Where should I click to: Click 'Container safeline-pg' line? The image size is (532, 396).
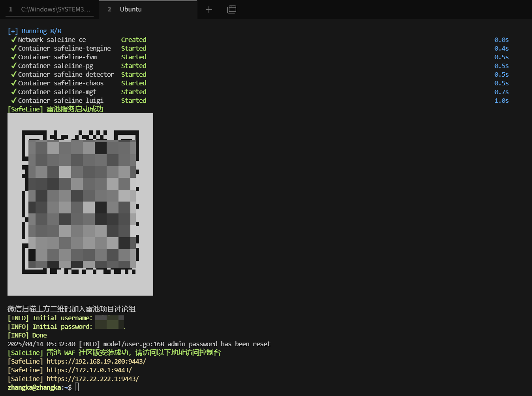[56, 66]
